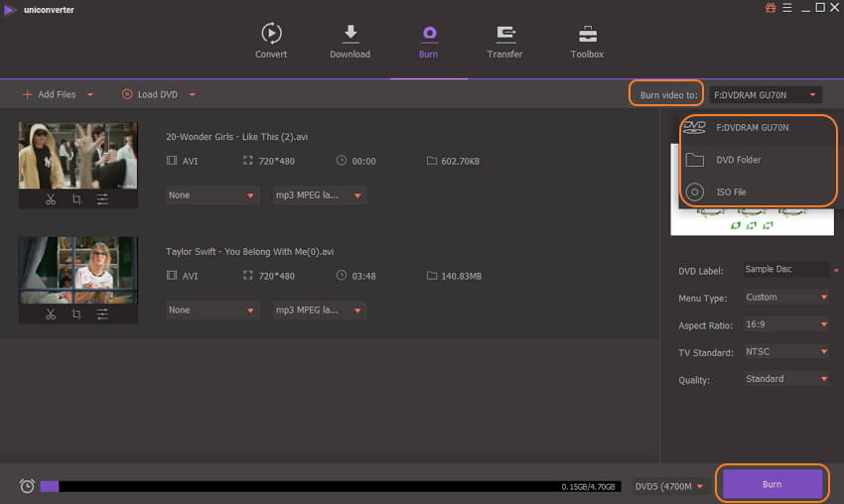The image size is (844, 504).
Task: Click the Add Files label
Action: tap(57, 94)
